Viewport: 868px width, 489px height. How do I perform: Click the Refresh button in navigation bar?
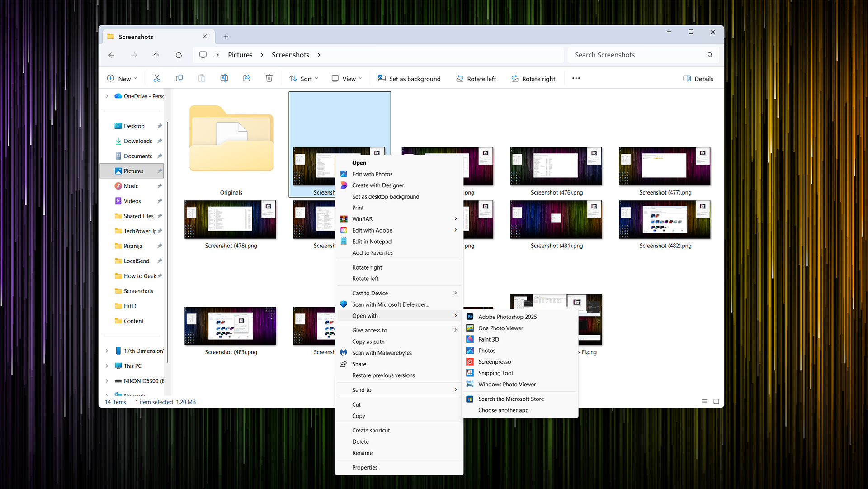click(179, 55)
